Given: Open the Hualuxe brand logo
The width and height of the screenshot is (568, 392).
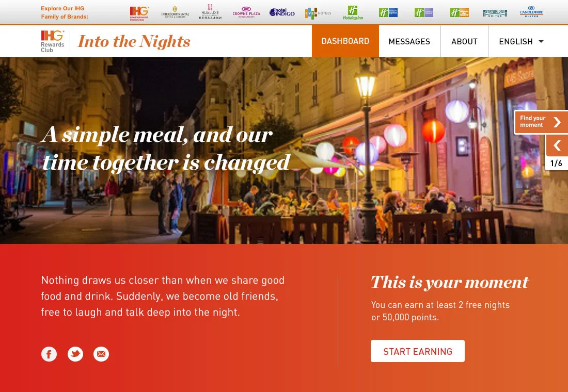Looking at the screenshot, I should click(211, 12).
